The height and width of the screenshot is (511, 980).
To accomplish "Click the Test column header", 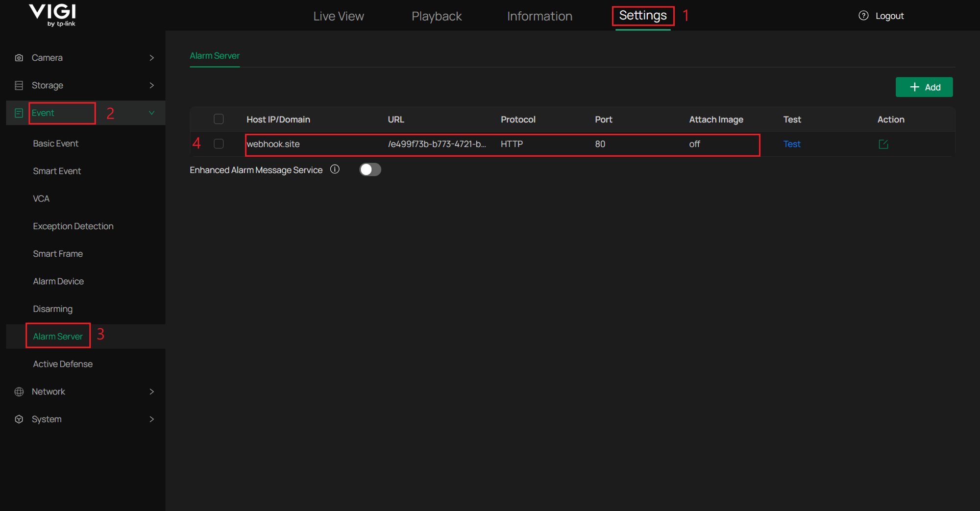I will coord(792,120).
